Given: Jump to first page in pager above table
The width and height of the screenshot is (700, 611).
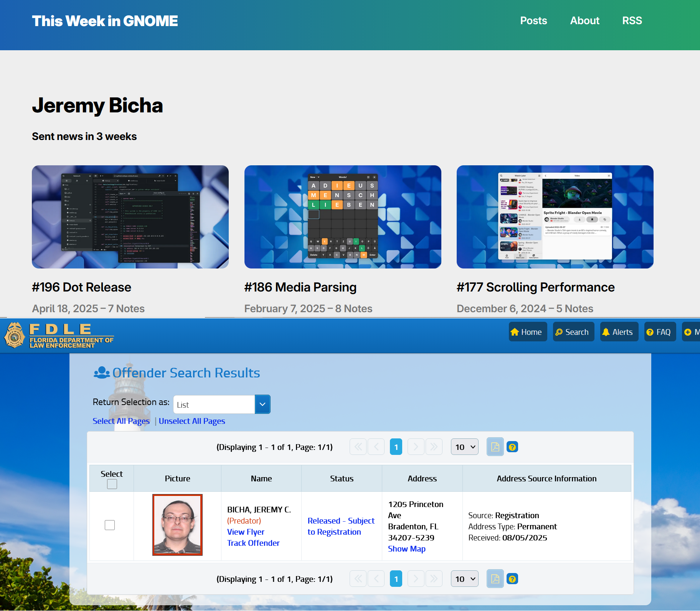Looking at the screenshot, I should click(x=358, y=447).
